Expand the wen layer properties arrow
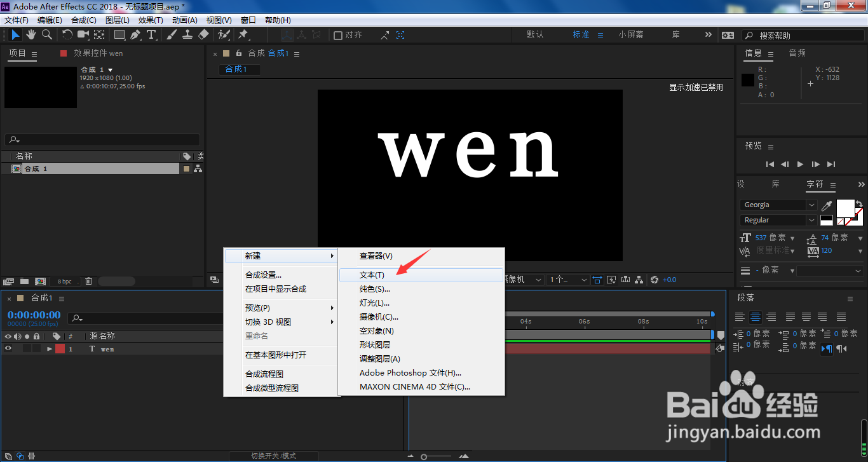 tap(50, 348)
